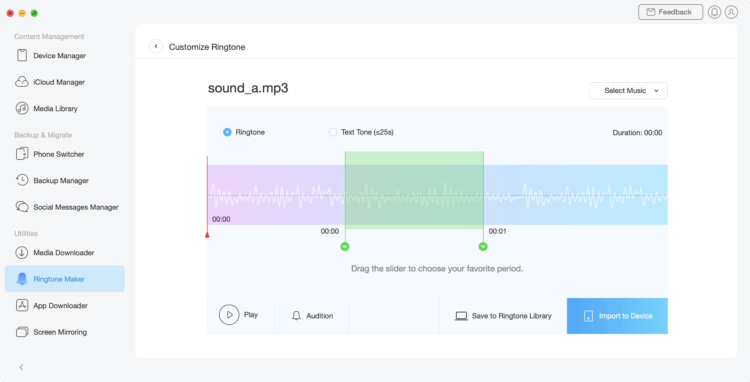Open the Media Downloader arrow icon
The image size is (750, 382).
pyautogui.click(x=22, y=252)
